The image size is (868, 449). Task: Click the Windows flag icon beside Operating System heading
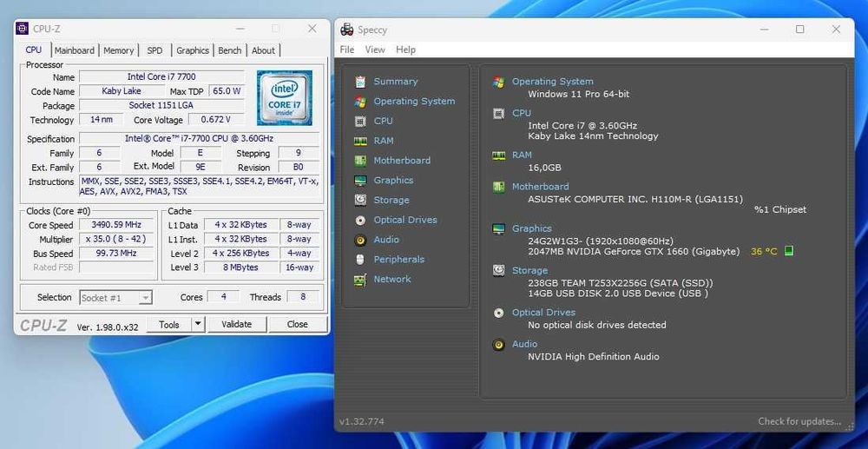[x=499, y=82]
